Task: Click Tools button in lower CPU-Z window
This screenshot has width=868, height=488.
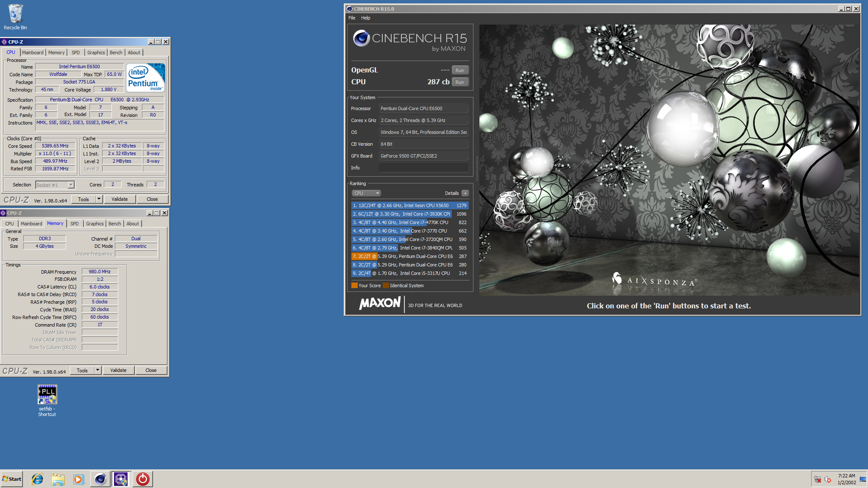Action: coord(82,370)
